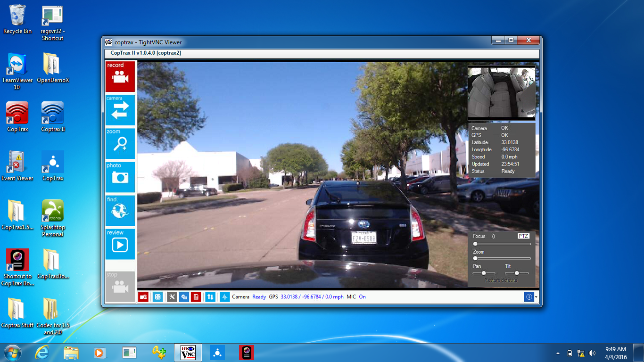Image resolution: width=644 pixels, height=362 pixels.
Task: Adjust the Tilt slider
Action: [x=517, y=273]
